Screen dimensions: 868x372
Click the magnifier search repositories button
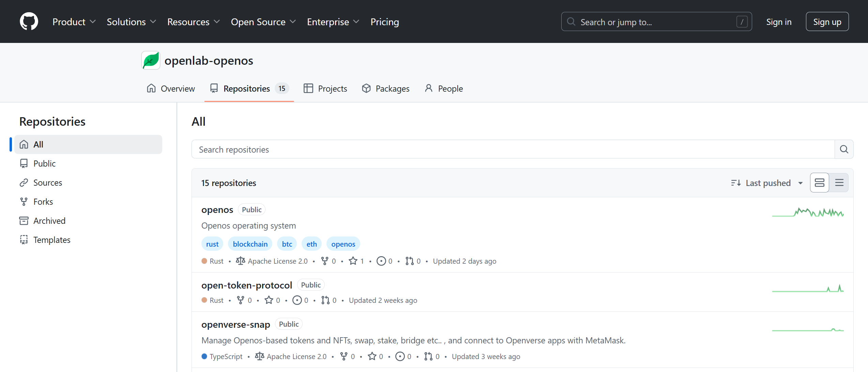[844, 149]
